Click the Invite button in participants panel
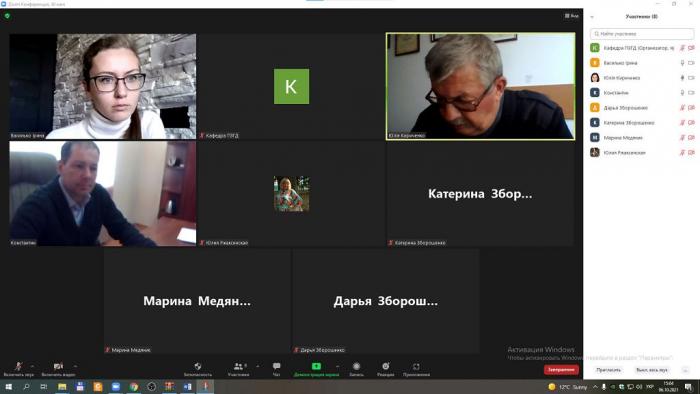This screenshot has width=700, height=394. [608, 370]
